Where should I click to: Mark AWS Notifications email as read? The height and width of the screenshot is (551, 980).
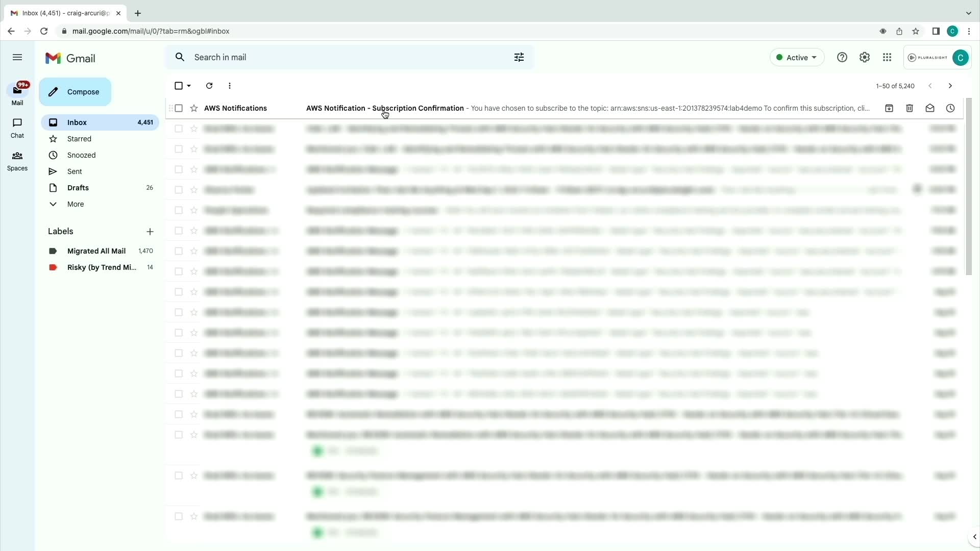point(929,108)
